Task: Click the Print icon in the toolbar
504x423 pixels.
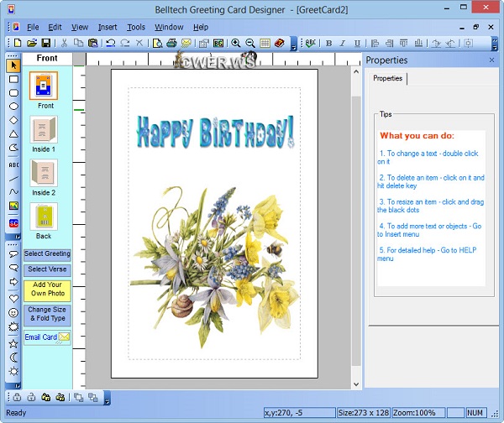Action: (171, 43)
